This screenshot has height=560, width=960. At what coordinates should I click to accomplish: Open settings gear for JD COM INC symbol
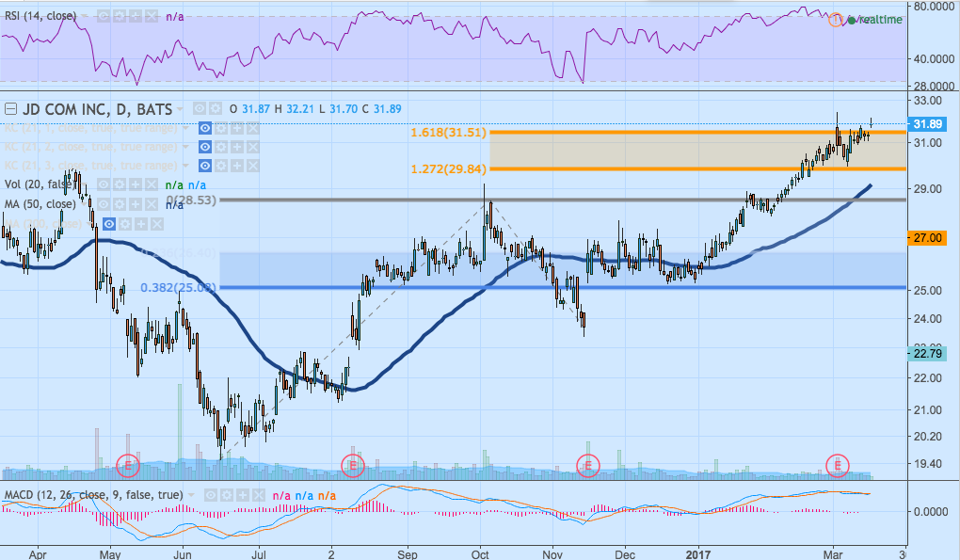coord(215,107)
